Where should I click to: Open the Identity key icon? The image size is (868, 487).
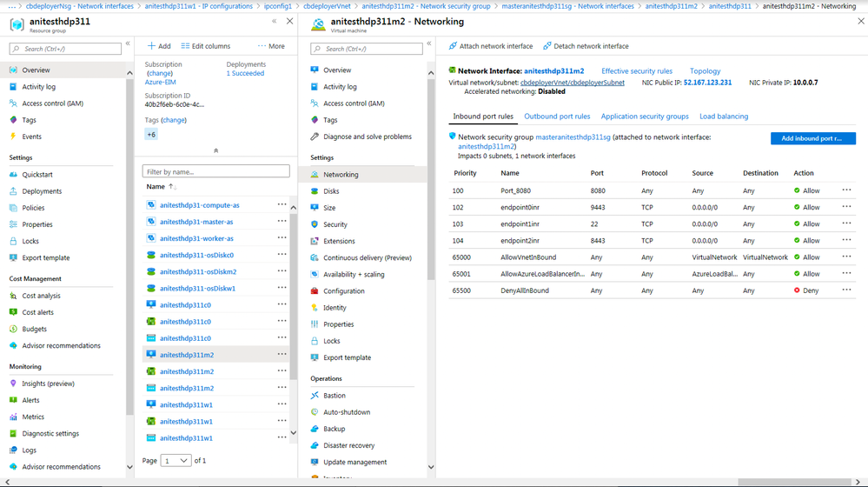pos(315,308)
